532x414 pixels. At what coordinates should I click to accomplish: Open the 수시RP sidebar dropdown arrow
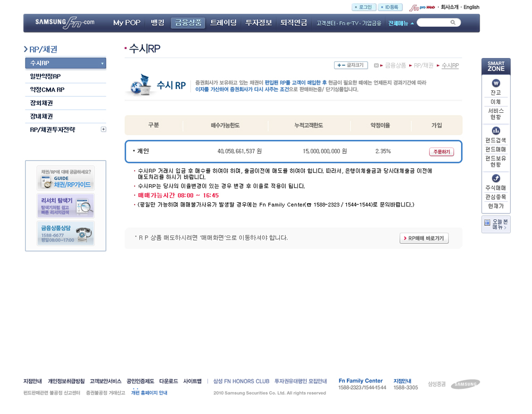[x=102, y=63]
